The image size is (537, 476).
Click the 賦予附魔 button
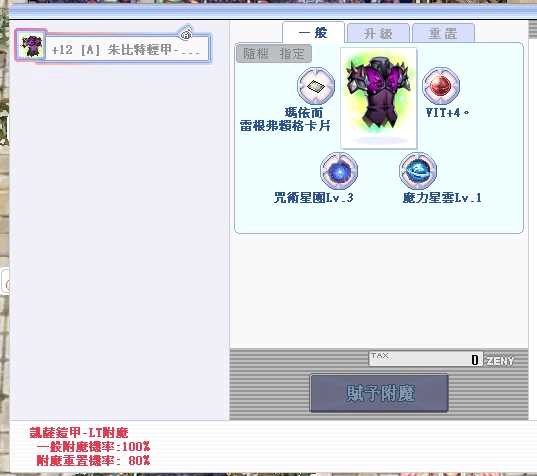tap(379, 393)
